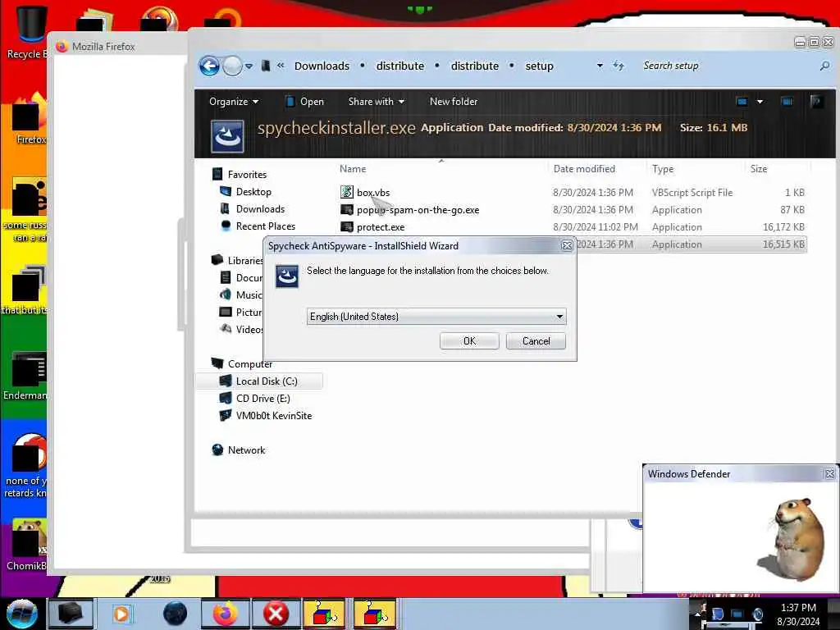Sort files by Type column header
This screenshot has width=840, height=630.
pos(663,169)
